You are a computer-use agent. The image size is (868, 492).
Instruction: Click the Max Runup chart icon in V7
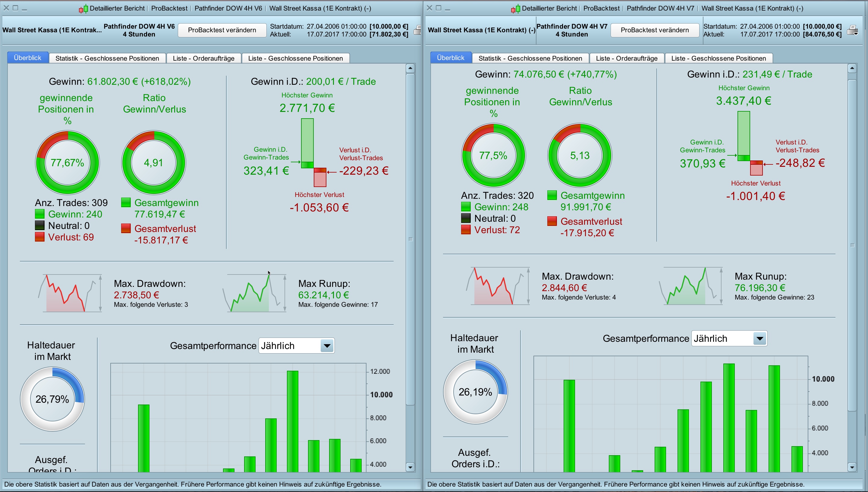point(691,286)
